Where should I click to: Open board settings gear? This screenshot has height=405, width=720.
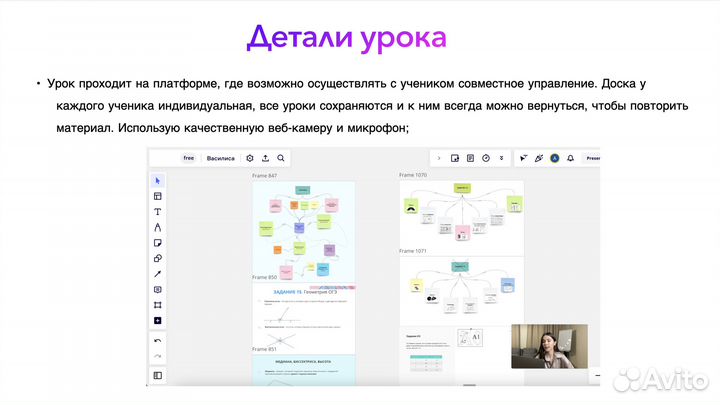point(250,158)
